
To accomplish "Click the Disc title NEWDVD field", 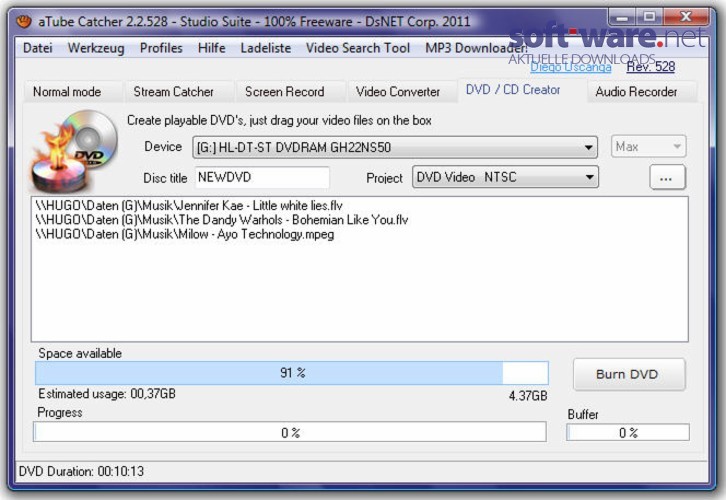I will coord(262,177).
